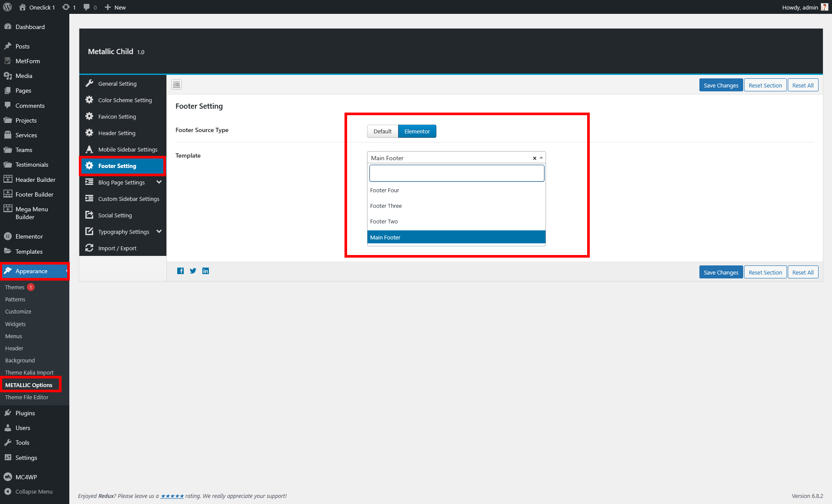Expand Blog Page Settings submenu

(x=159, y=182)
